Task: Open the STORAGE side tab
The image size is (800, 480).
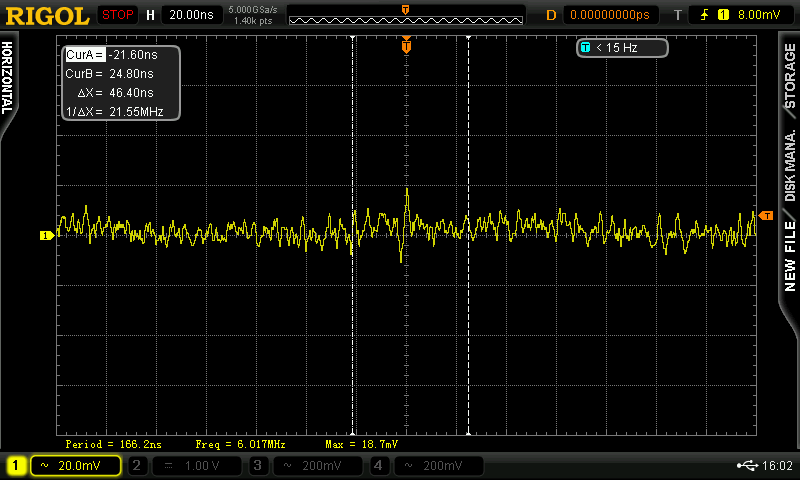Action: (790, 75)
